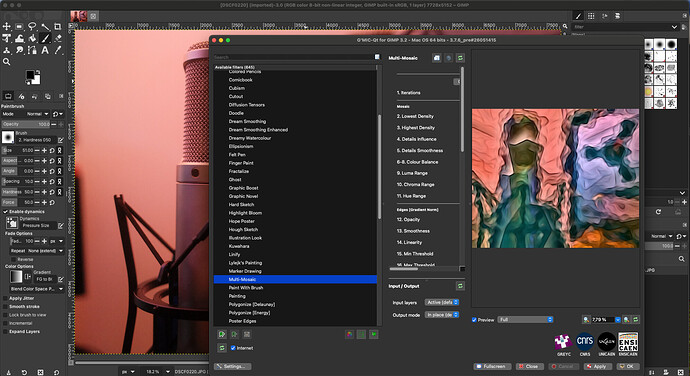Open the Device Status tab icon
Image resolution: width=690 pixels, height=376 pixels.
(21, 96)
